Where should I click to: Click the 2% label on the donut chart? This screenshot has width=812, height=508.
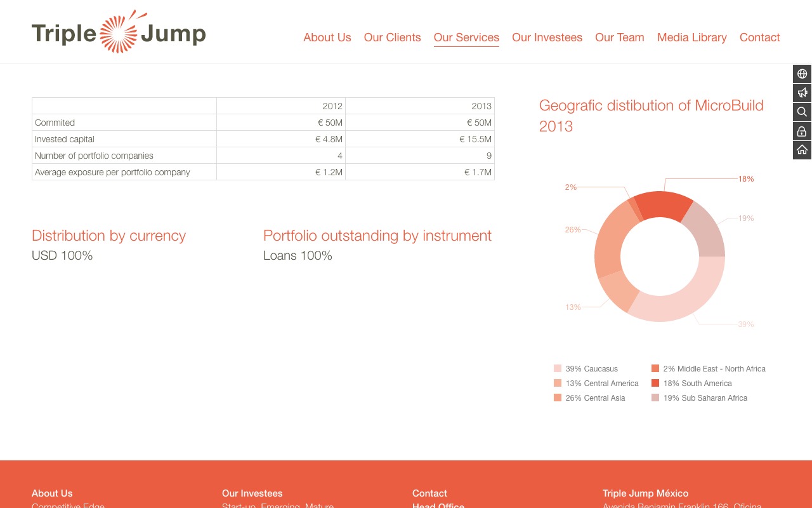[x=571, y=187]
